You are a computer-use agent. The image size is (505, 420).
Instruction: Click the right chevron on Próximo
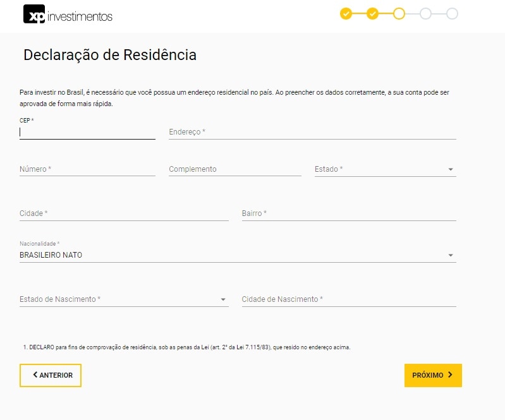pos(450,375)
